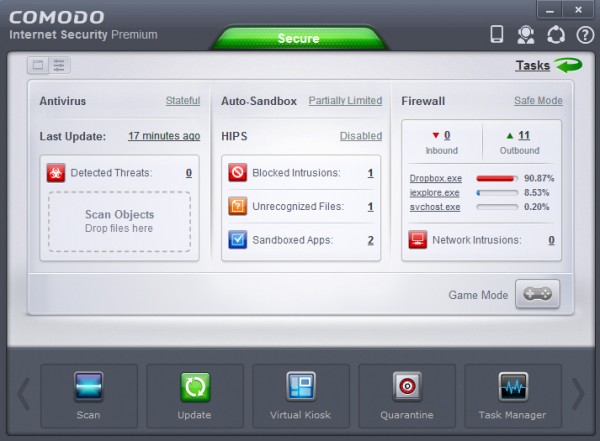Change Firewall mode via Safe Mode link
Image resolution: width=600 pixels, height=441 pixels.
[x=538, y=101]
